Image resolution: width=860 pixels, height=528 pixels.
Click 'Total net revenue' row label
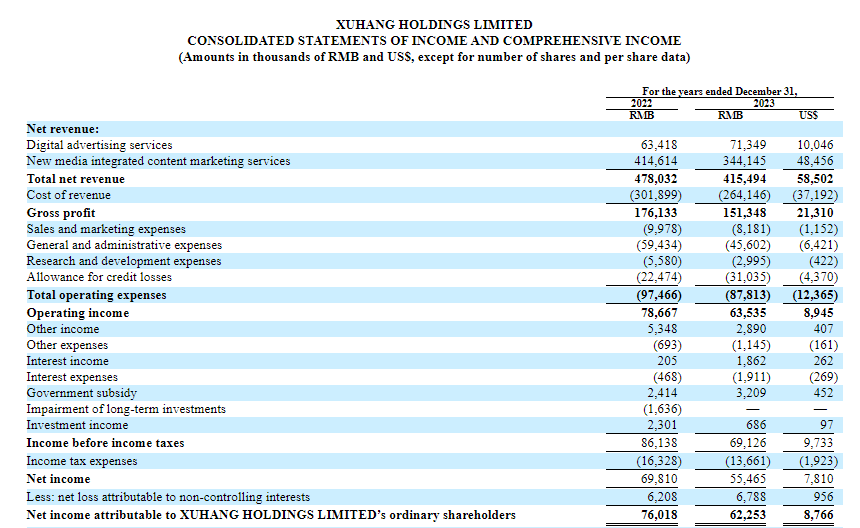coord(76,179)
